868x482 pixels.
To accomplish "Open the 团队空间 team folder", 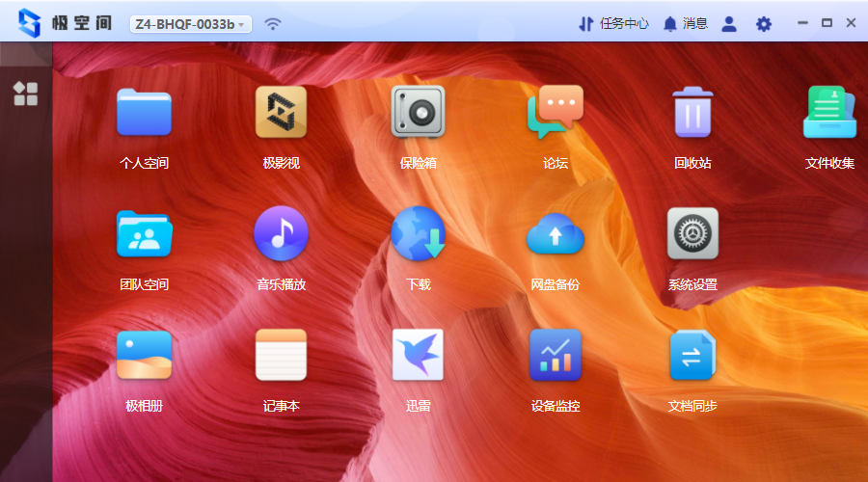I will [144, 234].
